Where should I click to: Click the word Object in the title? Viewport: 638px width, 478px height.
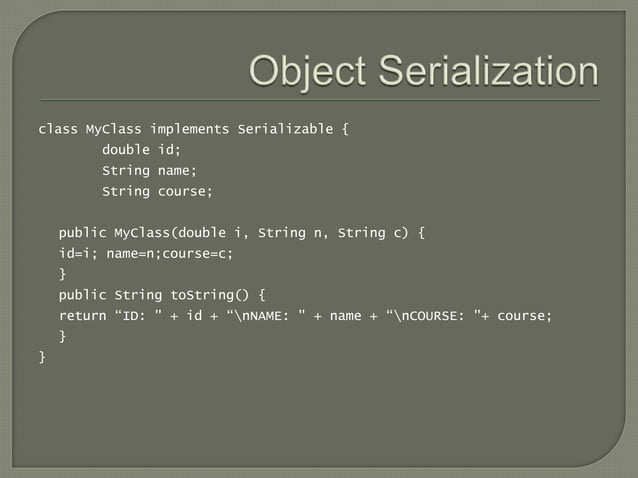[x=308, y=72]
